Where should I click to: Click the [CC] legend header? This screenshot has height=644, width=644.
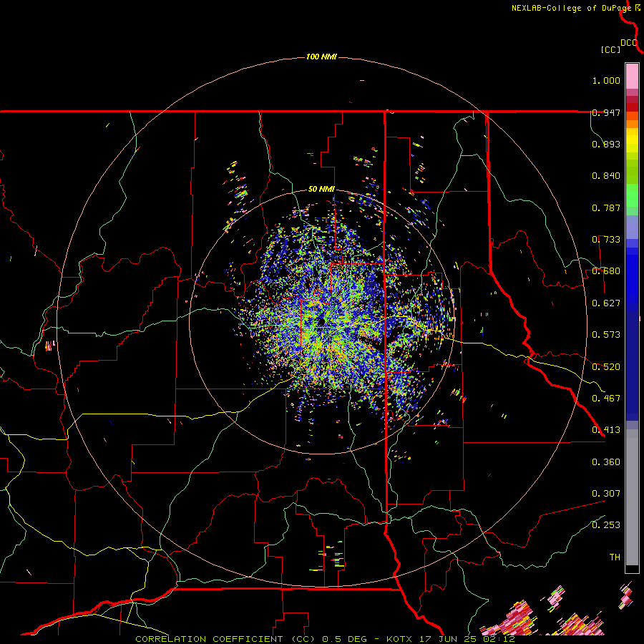point(610,49)
